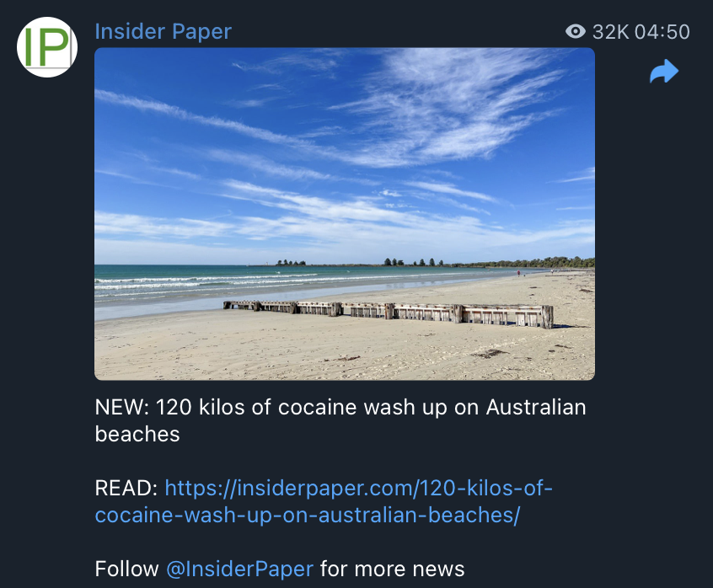Click the "cocaine-wash-up-on-australian-beaches/" link line
Screen dimensions: 713x588
[307, 515]
